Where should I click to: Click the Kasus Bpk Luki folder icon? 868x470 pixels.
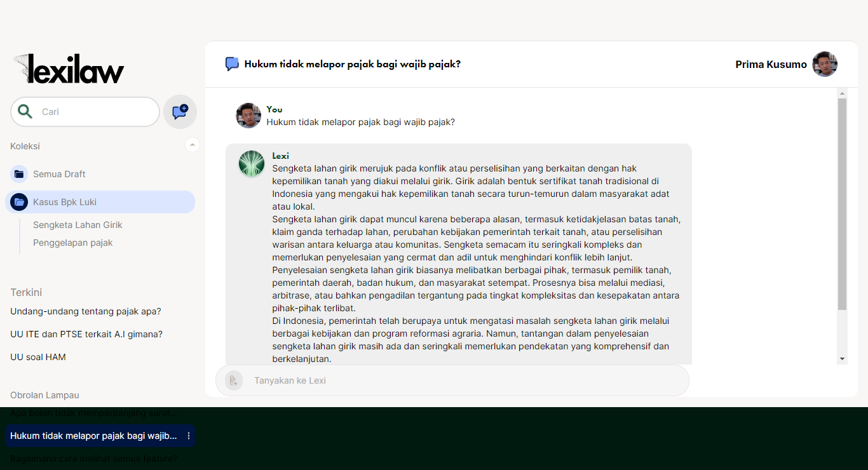pyautogui.click(x=19, y=202)
